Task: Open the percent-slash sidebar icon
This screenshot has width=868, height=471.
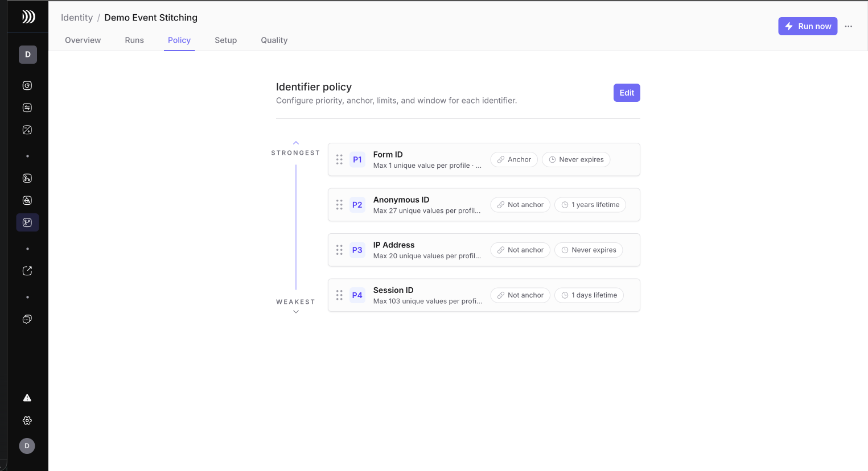Action: click(27, 130)
